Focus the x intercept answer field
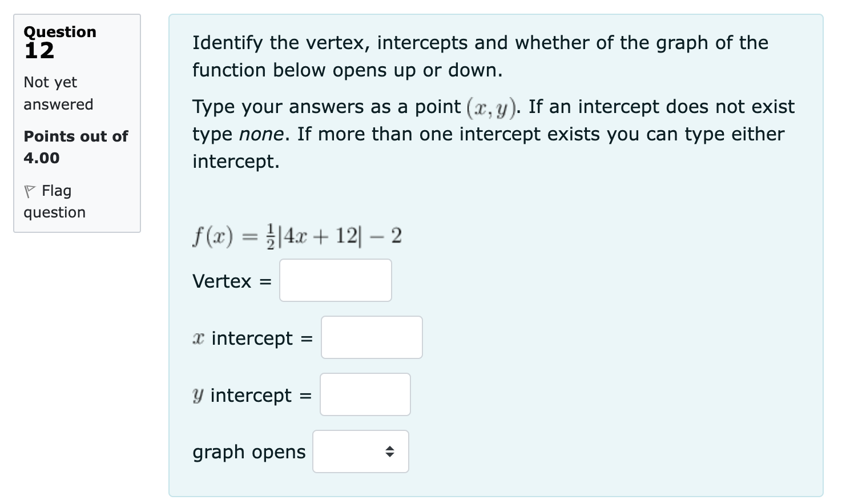842x504 pixels. click(x=371, y=337)
